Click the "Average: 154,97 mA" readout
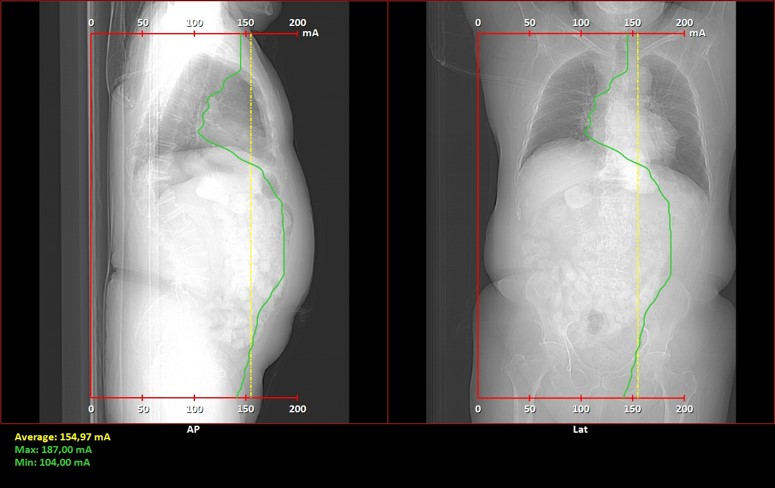The width and height of the screenshot is (775, 488). 62,437
